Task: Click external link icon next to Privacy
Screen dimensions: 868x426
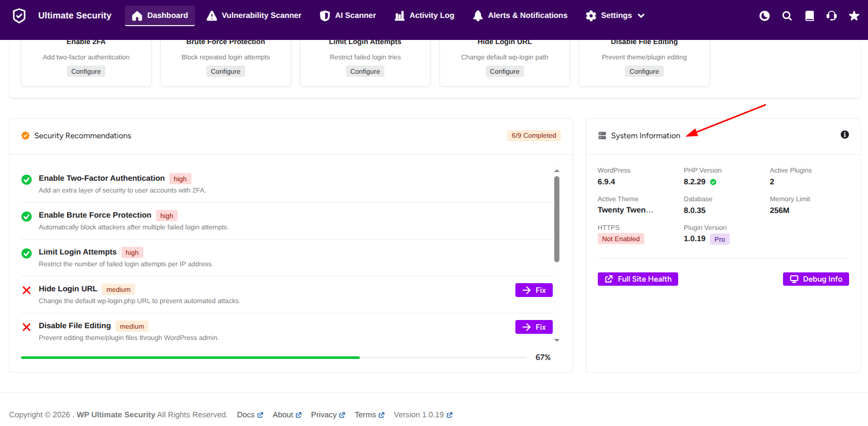Action: [342, 415]
